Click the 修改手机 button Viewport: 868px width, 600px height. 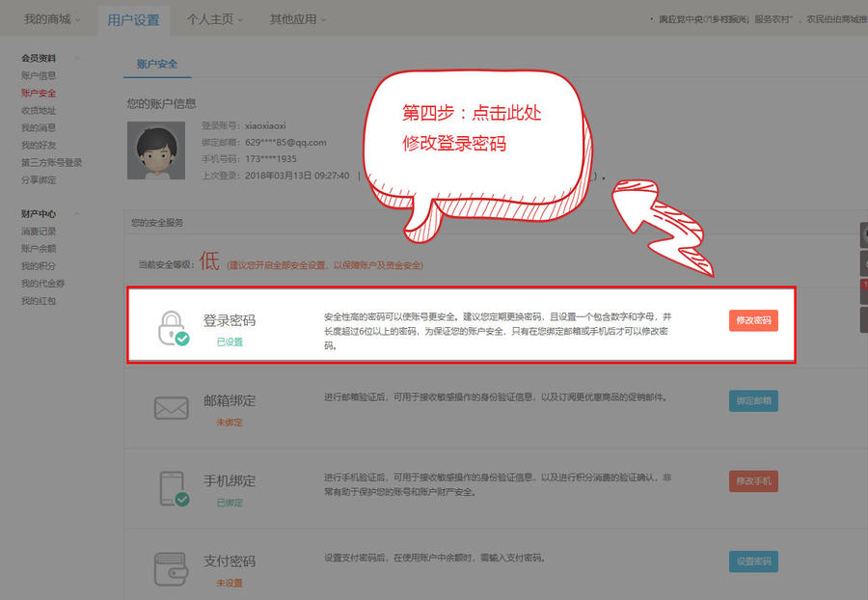click(x=752, y=480)
